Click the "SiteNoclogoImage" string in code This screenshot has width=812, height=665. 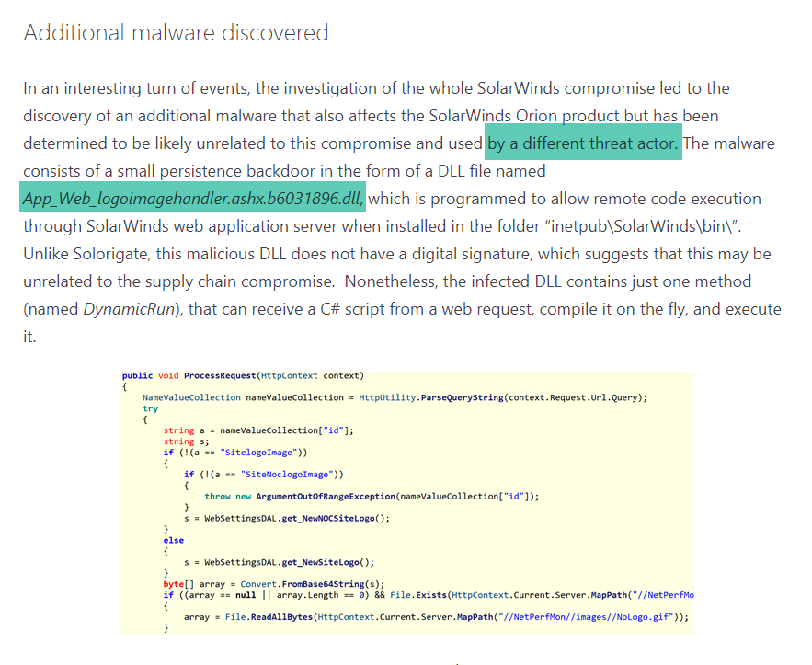click(287, 475)
